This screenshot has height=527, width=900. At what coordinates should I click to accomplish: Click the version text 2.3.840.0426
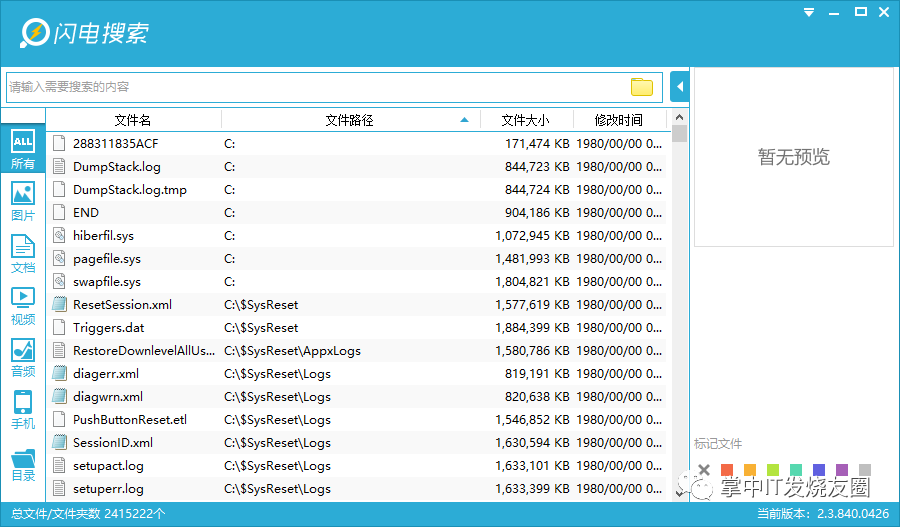tap(853, 513)
